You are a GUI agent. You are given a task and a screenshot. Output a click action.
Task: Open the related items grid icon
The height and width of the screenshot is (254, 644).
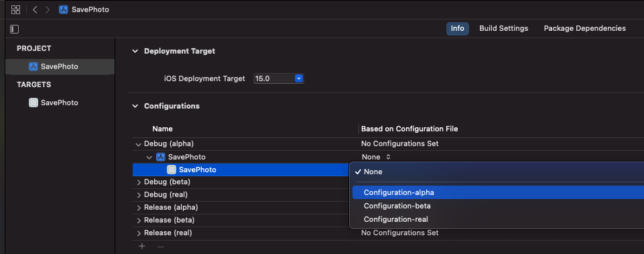click(x=15, y=9)
